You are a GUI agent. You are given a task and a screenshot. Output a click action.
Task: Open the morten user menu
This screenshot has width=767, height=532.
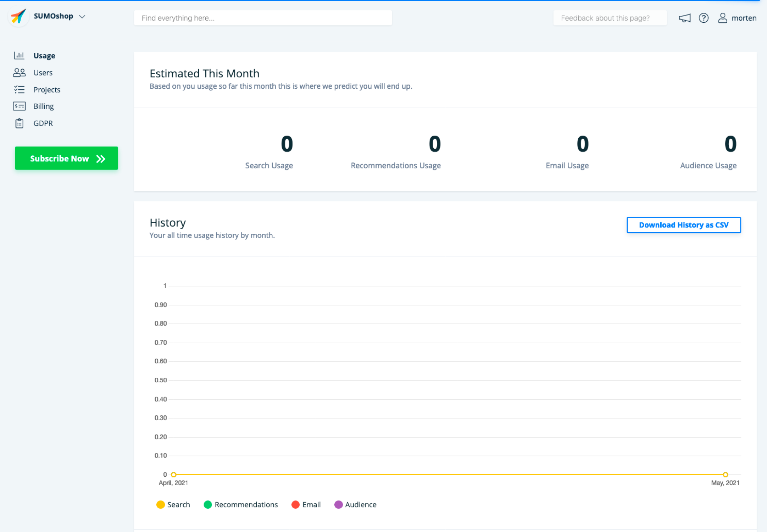pos(744,18)
